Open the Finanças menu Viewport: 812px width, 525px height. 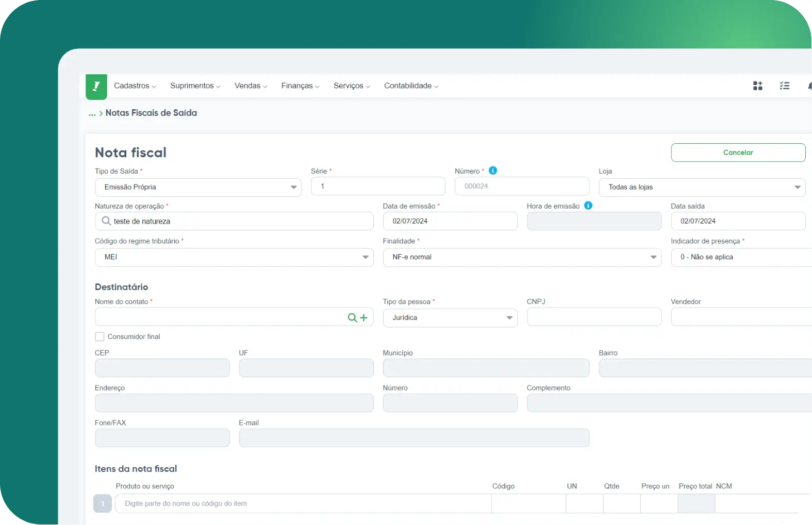[300, 86]
